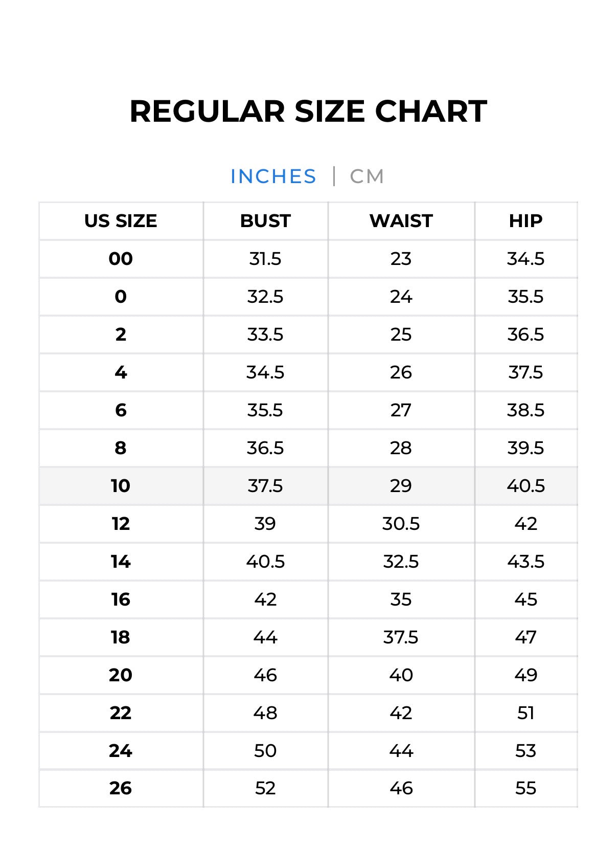Select the INCHES unit tab
This screenshot has height=868, width=596.
pyautogui.click(x=273, y=176)
